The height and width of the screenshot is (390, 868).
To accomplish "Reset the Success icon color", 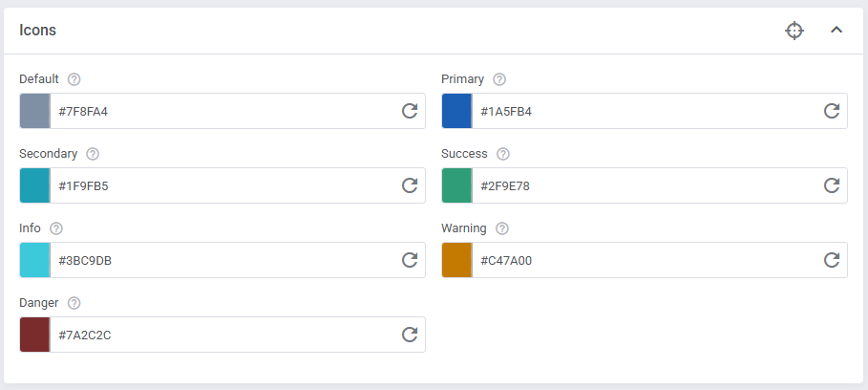I will pos(832,185).
